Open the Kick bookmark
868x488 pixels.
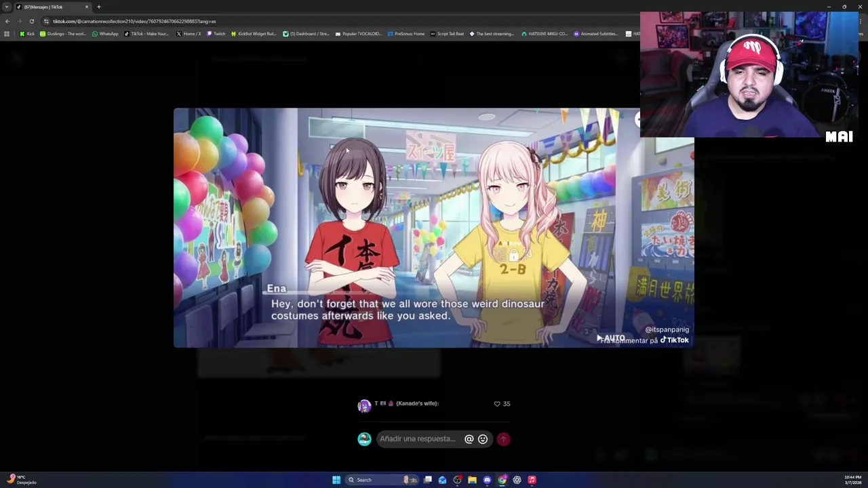27,34
